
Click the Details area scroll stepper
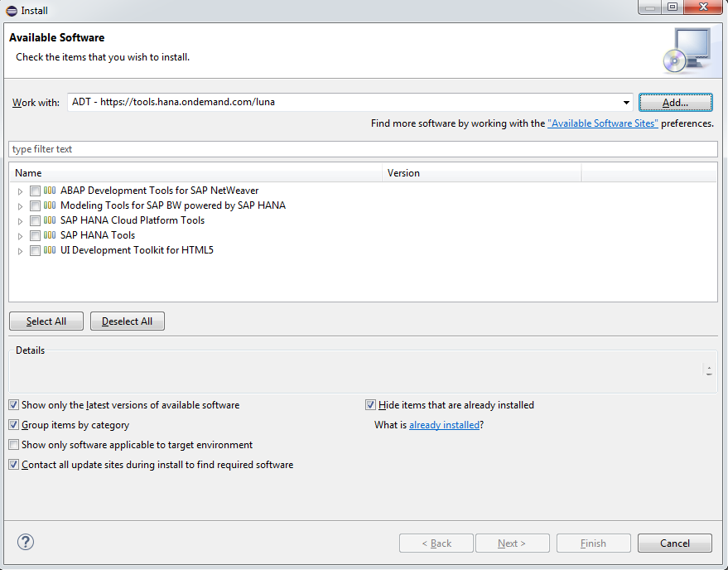click(709, 370)
